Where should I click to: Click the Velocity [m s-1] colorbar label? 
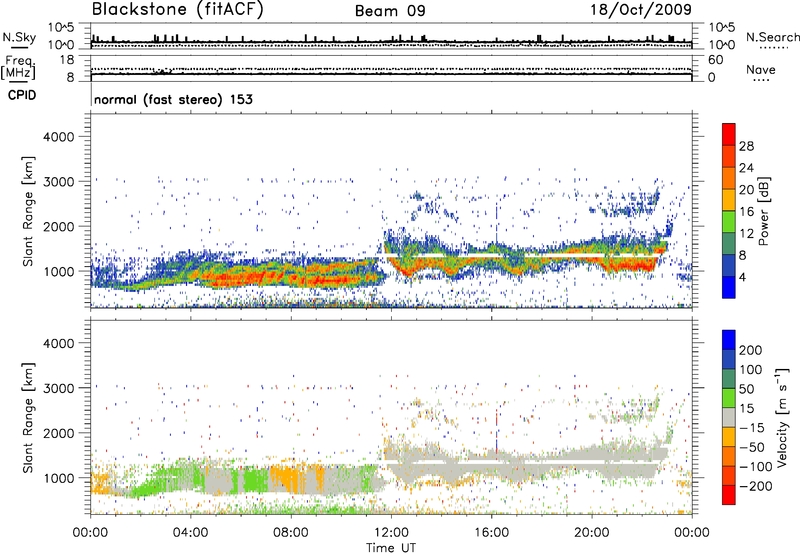click(782, 417)
